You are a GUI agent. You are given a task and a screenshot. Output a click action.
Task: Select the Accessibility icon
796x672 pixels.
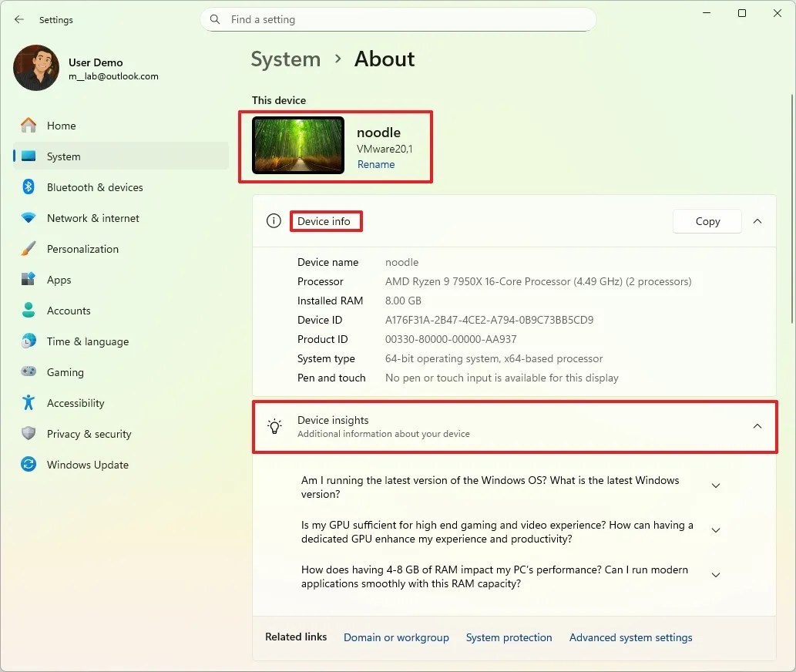(x=29, y=403)
